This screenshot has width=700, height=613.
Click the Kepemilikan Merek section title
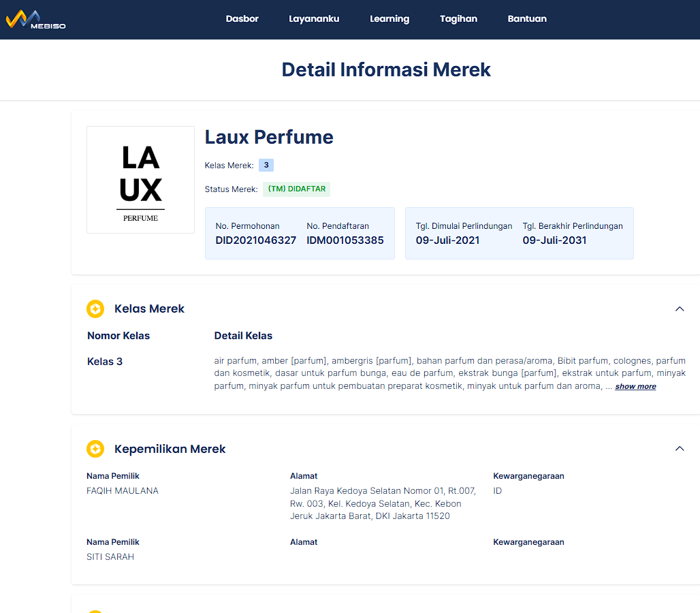(x=170, y=449)
